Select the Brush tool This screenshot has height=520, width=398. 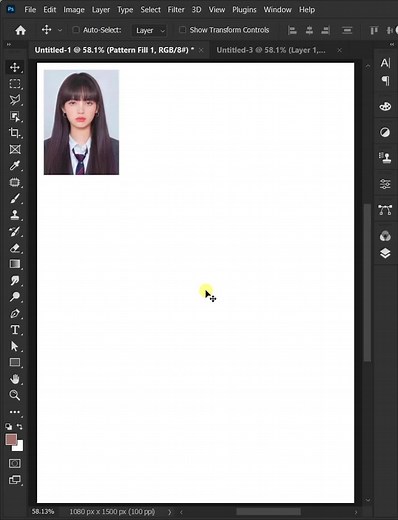pyautogui.click(x=15, y=198)
